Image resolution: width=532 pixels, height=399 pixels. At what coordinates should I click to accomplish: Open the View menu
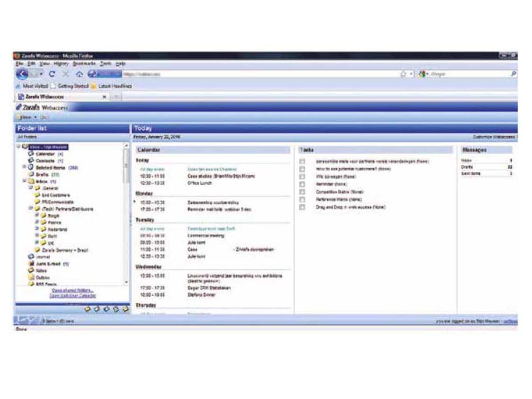[x=44, y=64]
